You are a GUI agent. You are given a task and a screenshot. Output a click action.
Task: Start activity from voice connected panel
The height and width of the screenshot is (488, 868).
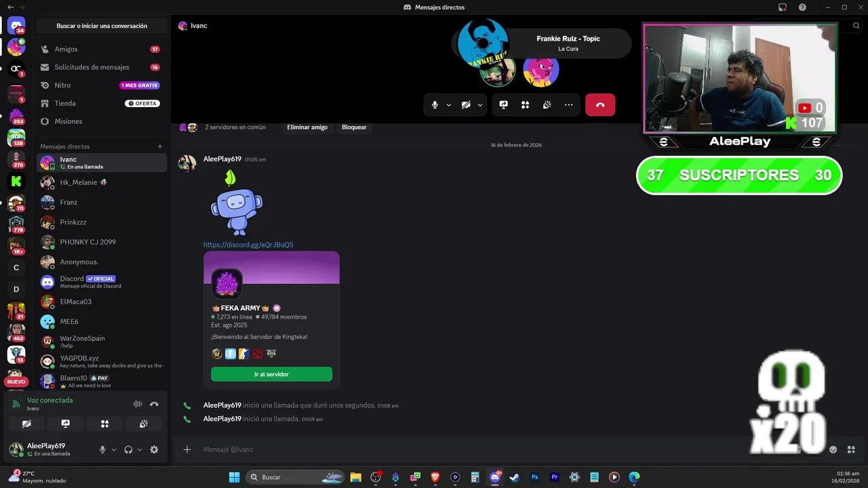coord(105,424)
